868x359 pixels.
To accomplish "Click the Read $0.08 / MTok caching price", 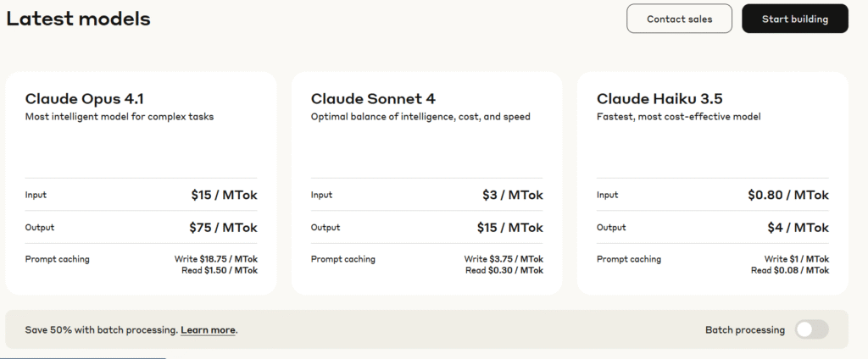I will click(x=790, y=270).
